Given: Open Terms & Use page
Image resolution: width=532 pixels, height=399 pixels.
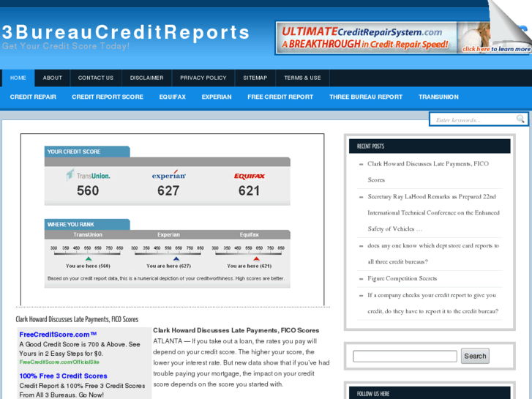Looking at the screenshot, I should point(302,78).
